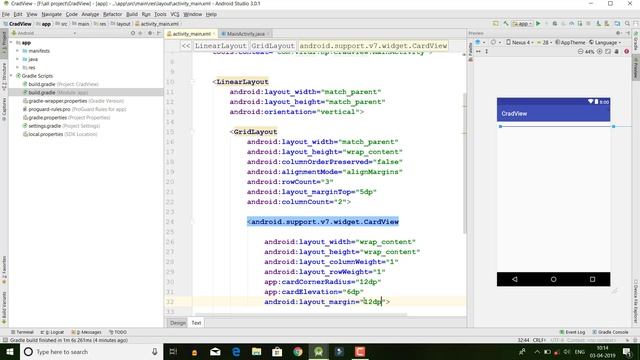Select proguard-rules.pro file
Image resolution: width=640 pixels, height=360 pixels.
tap(74, 109)
